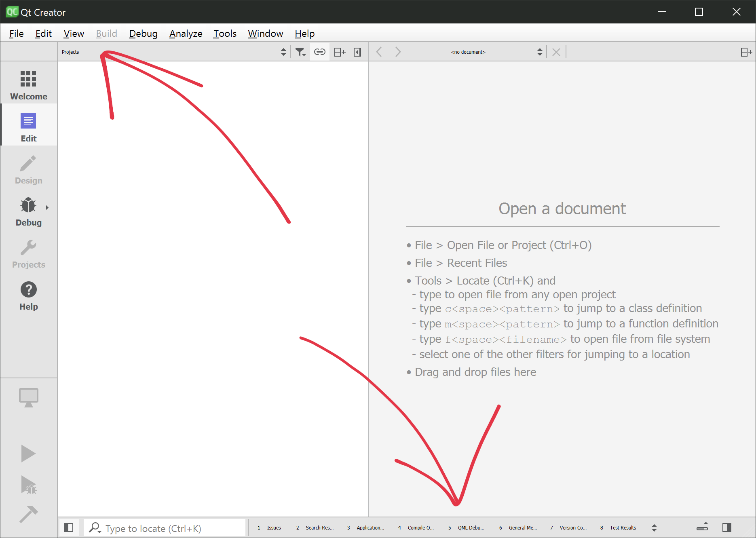
Task: Toggle synchronize with editor link icon
Action: 320,52
